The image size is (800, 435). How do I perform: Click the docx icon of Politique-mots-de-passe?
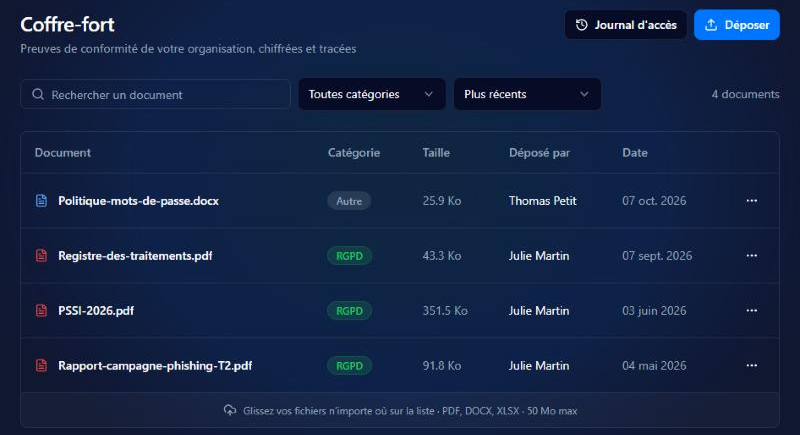(x=41, y=201)
